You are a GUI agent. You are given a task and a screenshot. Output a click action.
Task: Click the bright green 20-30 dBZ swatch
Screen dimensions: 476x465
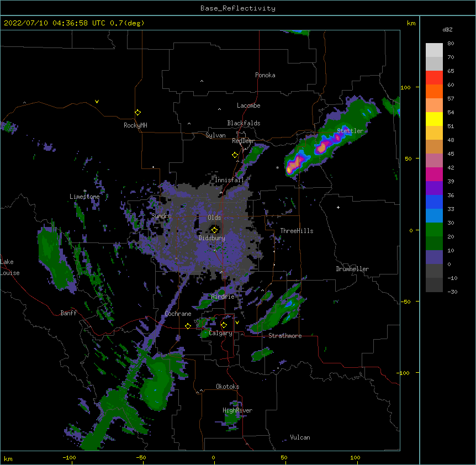pos(434,230)
